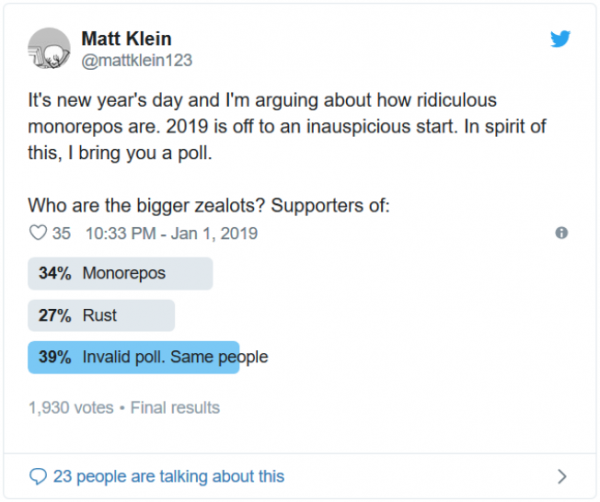Click the 39% winning percentage label
The image size is (600, 502).
click(x=55, y=357)
